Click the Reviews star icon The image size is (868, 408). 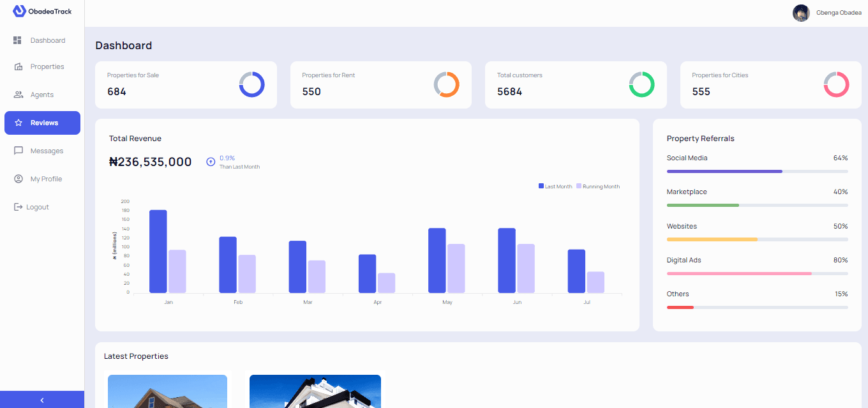[19, 123]
